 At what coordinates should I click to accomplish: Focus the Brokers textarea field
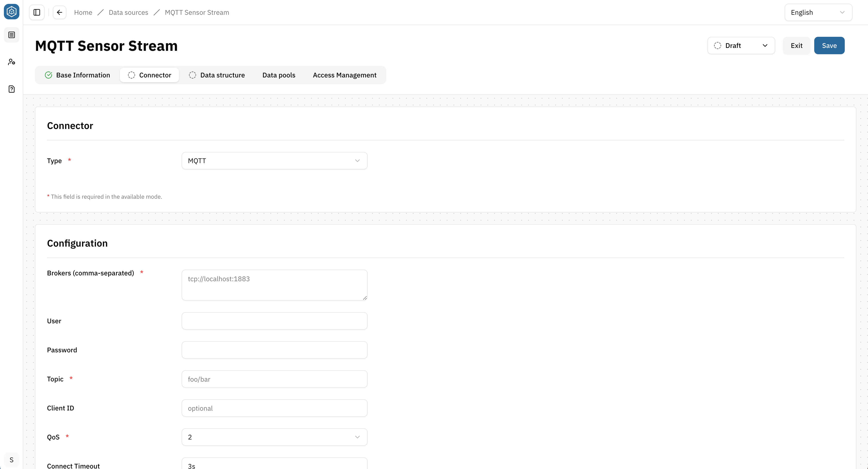pos(274,285)
